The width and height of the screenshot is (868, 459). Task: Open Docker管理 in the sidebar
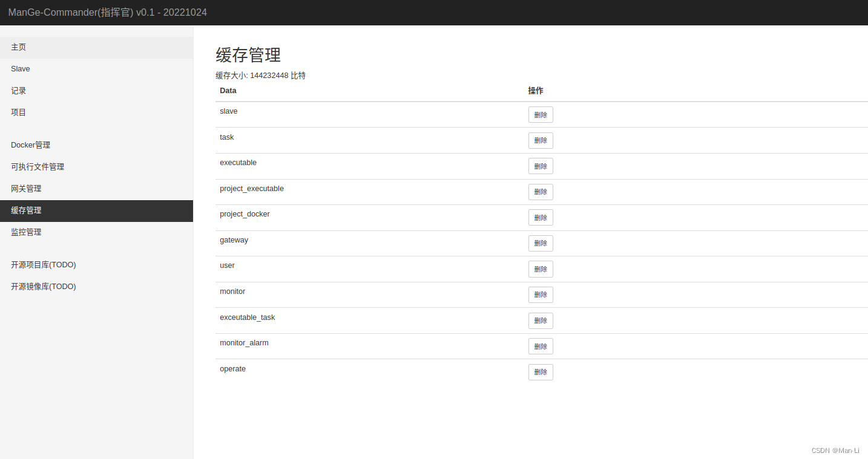pos(96,145)
